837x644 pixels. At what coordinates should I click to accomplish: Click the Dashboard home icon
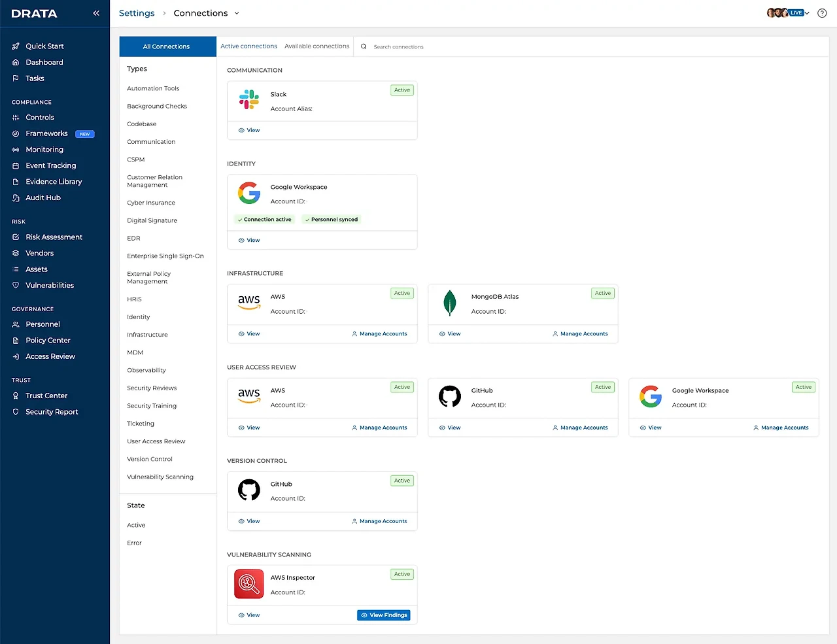tap(16, 62)
